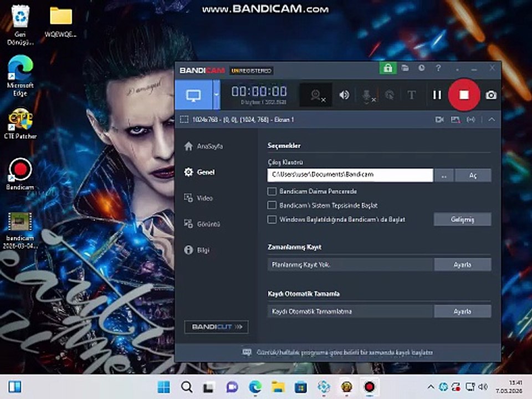
Task: Click the tip message icon in bottom bar
Action: (x=247, y=352)
